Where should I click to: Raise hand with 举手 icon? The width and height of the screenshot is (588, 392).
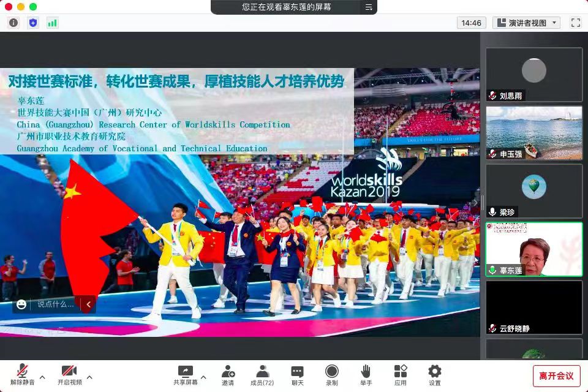(366, 375)
